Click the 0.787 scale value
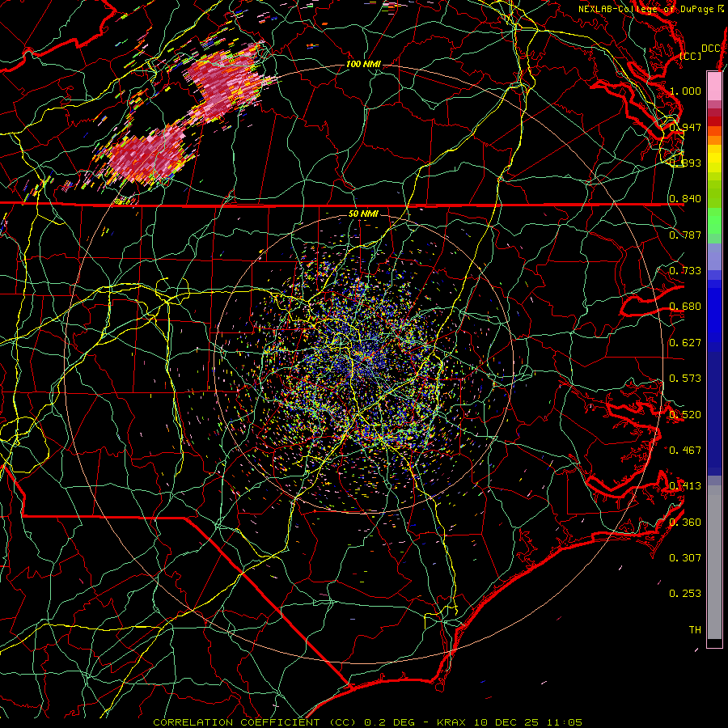Viewport: 728px width, 728px height. (x=685, y=235)
